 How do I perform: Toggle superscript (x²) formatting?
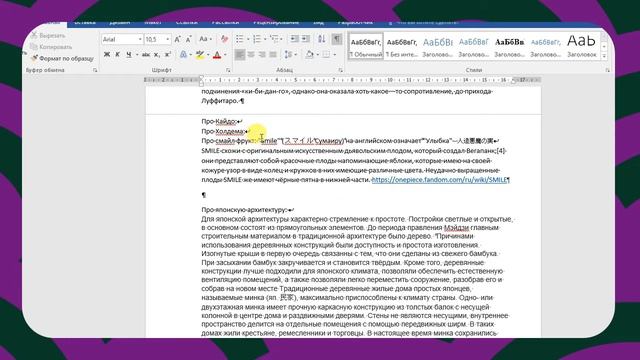click(167, 54)
